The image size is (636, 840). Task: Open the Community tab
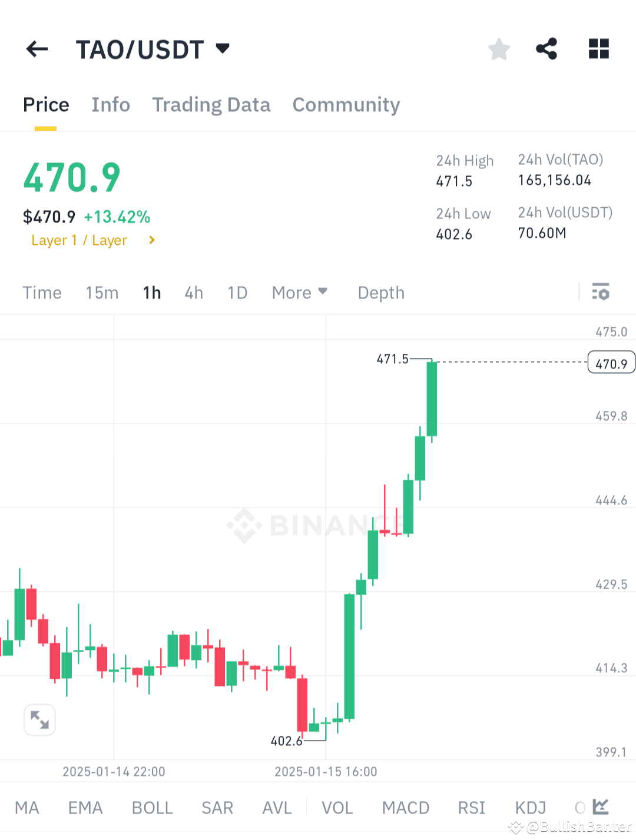pos(346,105)
